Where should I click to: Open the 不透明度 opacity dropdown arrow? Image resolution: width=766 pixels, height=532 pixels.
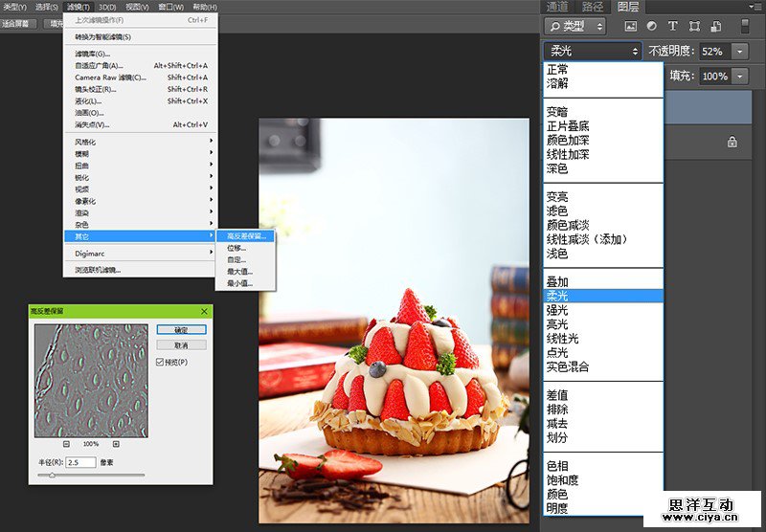click(741, 52)
